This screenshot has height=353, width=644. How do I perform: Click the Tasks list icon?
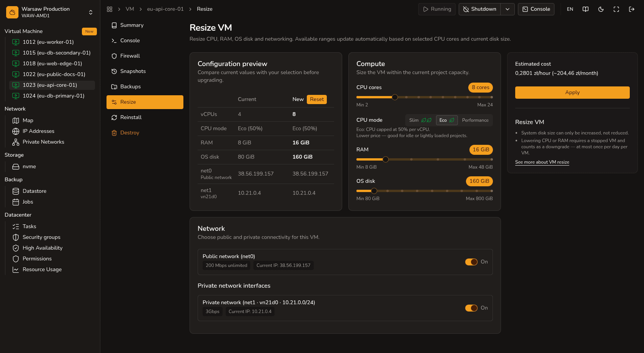click(16, 226)
